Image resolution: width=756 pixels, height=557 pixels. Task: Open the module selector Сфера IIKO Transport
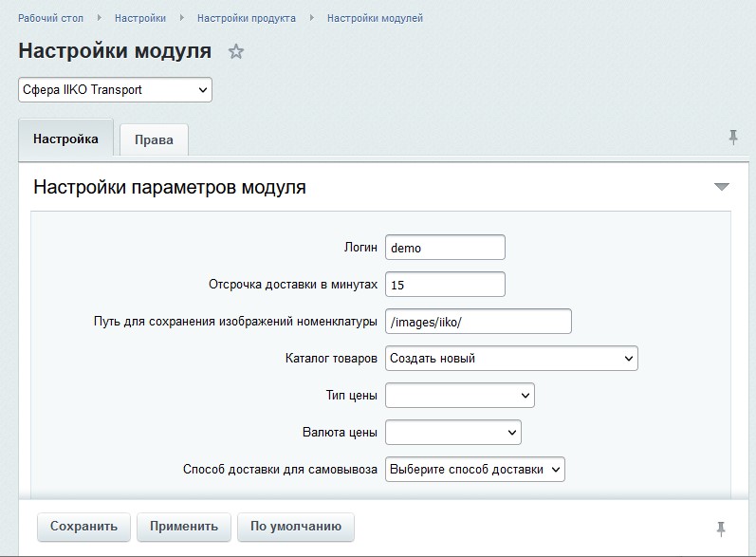coord(115,90)
